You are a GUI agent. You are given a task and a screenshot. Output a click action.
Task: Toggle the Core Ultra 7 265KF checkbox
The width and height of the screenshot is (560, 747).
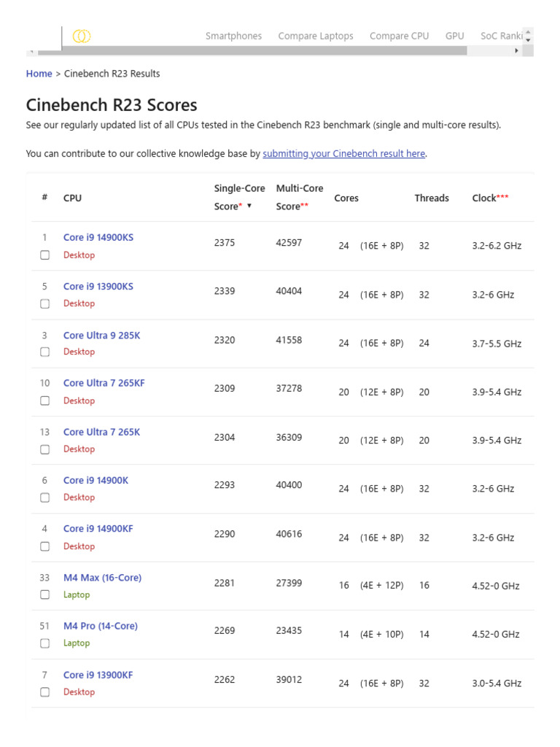click(45, 400)
